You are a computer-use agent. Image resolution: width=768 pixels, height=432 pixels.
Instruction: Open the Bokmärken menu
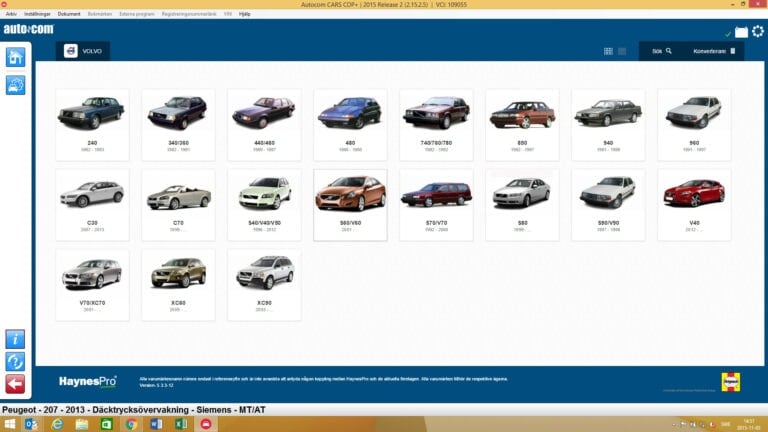pyautogui.click(x=100, y=14)
